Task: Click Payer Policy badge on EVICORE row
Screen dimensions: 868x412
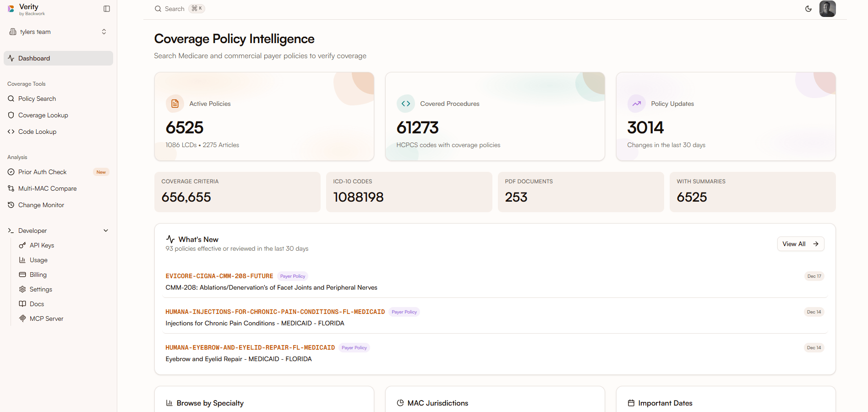Action: click(293, 276)
